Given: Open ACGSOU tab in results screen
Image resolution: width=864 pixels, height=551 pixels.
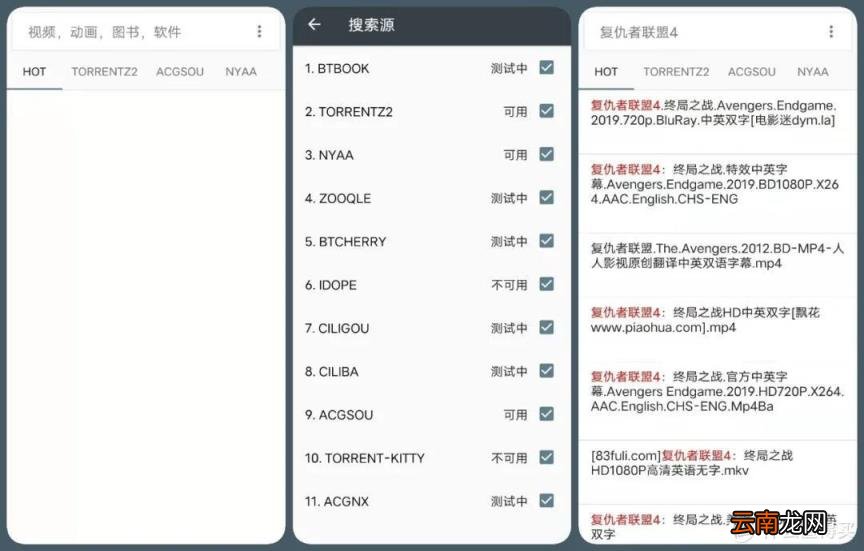Looking at the screenshot, I should pos(752,72).
